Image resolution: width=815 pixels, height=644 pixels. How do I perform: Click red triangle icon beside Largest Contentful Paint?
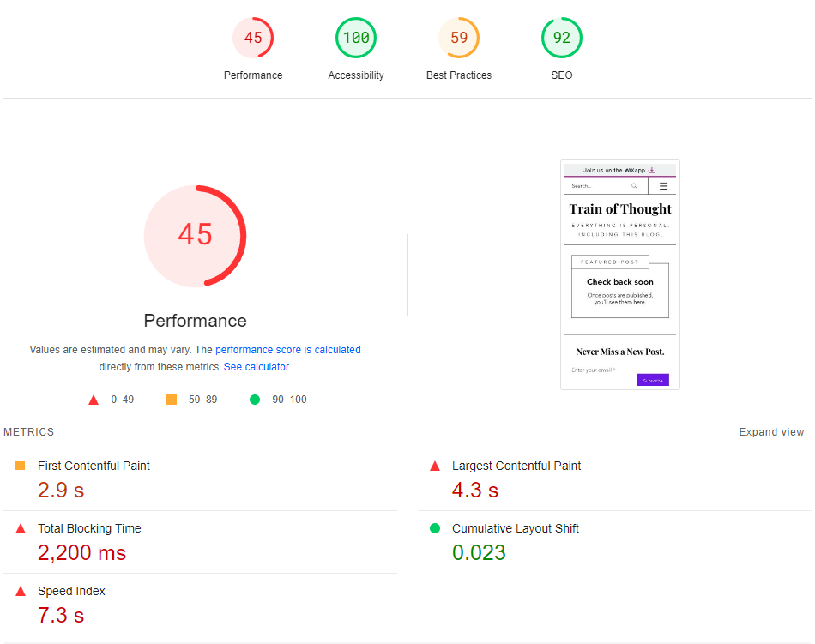[x=435, y=466]
